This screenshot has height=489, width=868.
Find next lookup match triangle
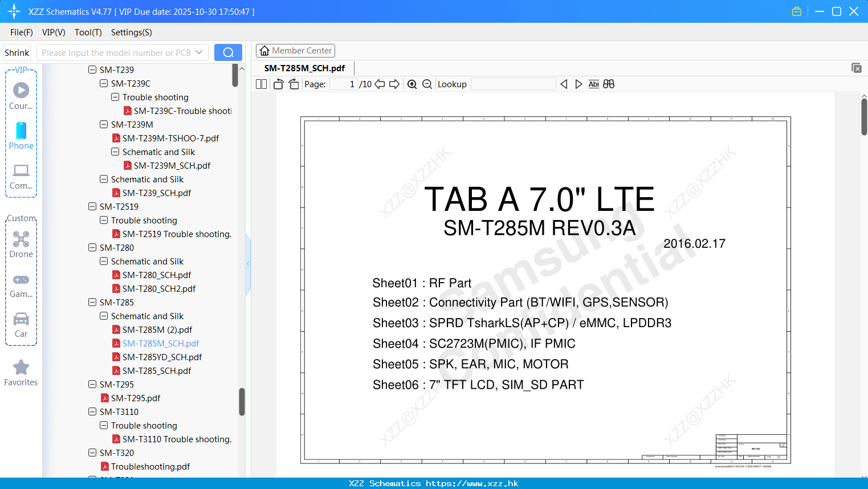578,84
